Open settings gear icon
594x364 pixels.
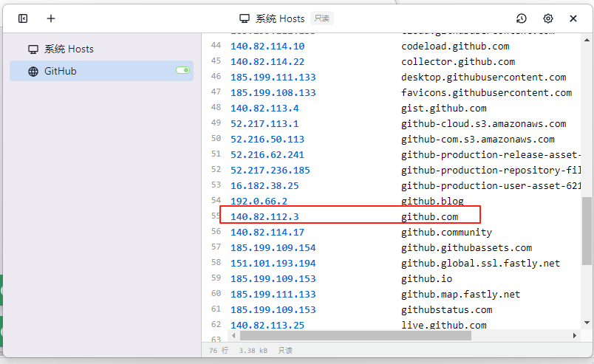[x=547, y=18]
